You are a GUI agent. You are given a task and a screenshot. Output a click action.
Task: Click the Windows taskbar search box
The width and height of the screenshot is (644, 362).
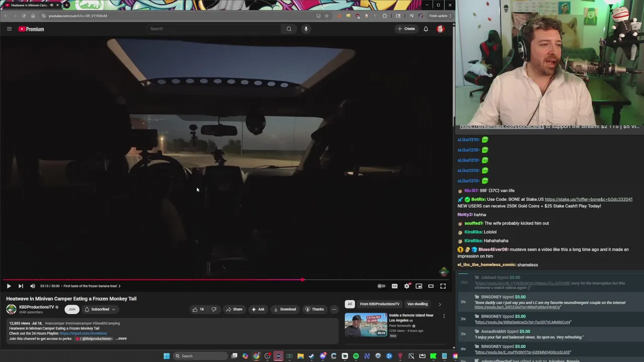[x=200, y=356]
